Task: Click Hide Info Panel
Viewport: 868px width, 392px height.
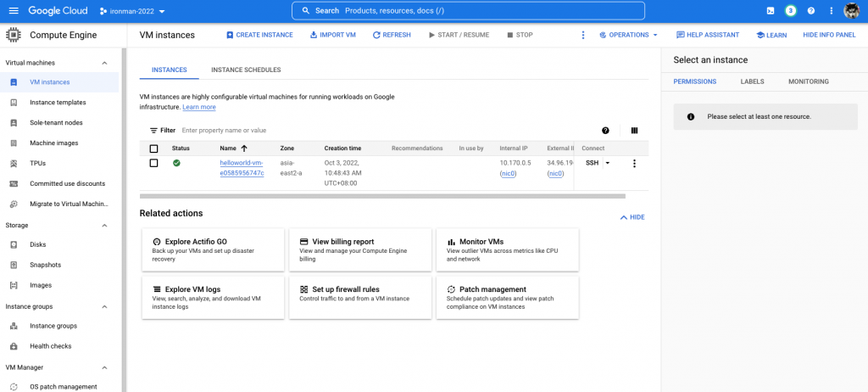Action: coord(829,35)
